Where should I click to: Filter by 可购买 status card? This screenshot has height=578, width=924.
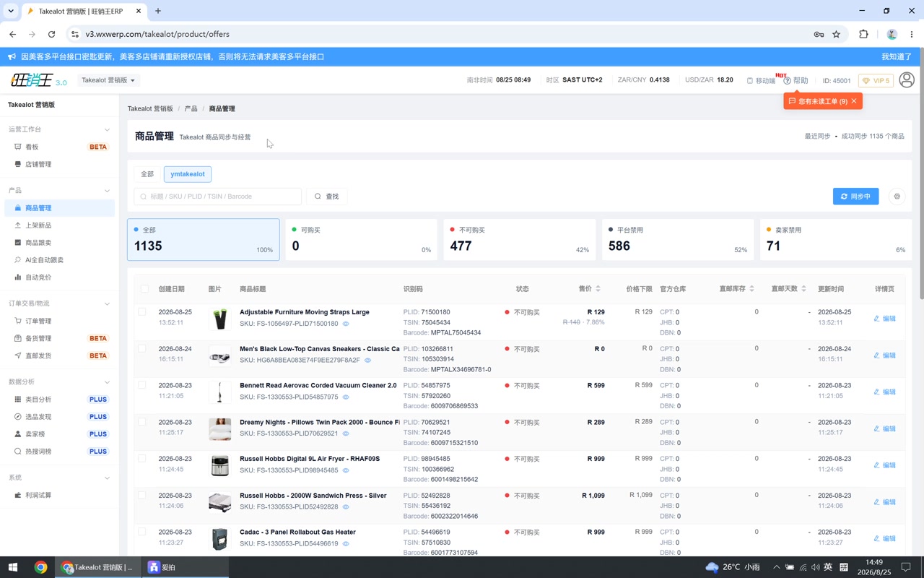(362, 239)
